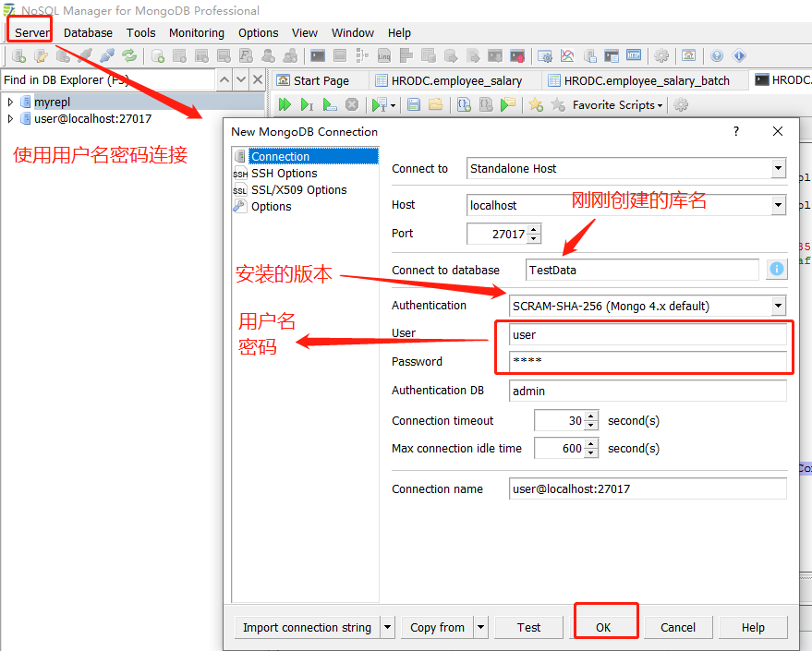Viewport: 812px width, 651px height.
Task: Open the Tools menu
Action: pyautogui.click(x=140, y=32)
